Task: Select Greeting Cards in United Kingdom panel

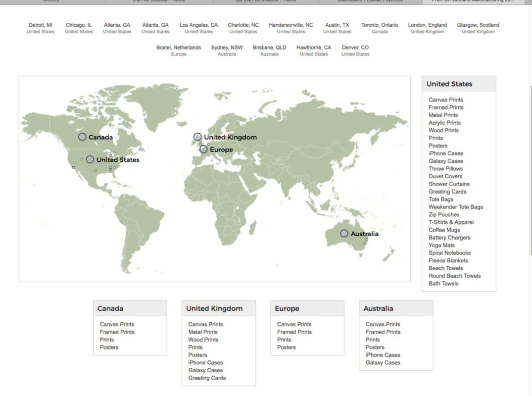Action: (207, 378)
